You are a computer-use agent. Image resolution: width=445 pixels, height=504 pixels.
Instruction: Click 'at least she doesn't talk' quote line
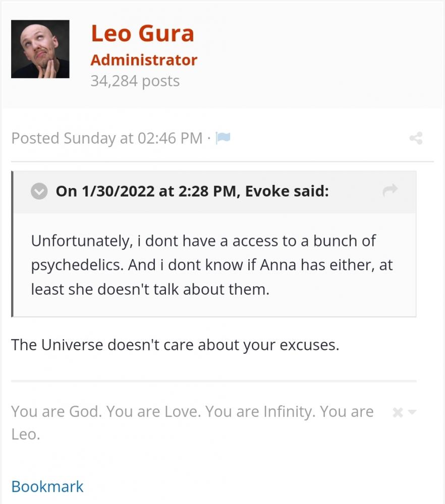pos(150,289)
